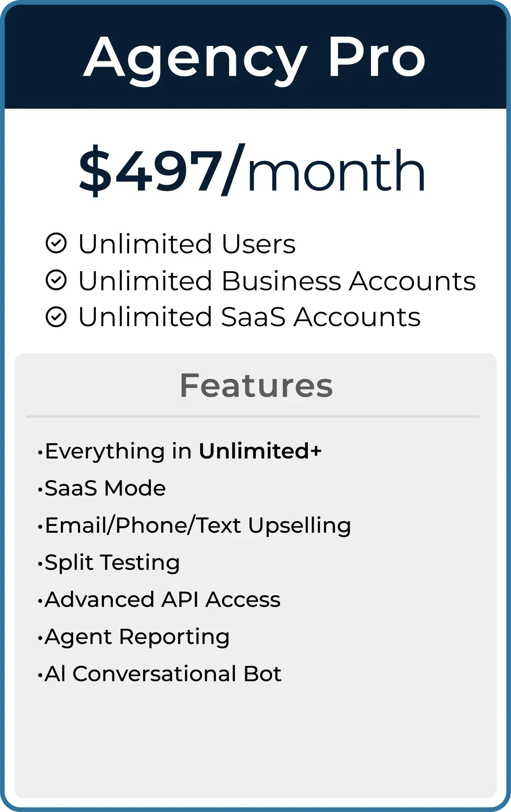
Task: Click the dark navy header banner
Action: tap(255, 56)
